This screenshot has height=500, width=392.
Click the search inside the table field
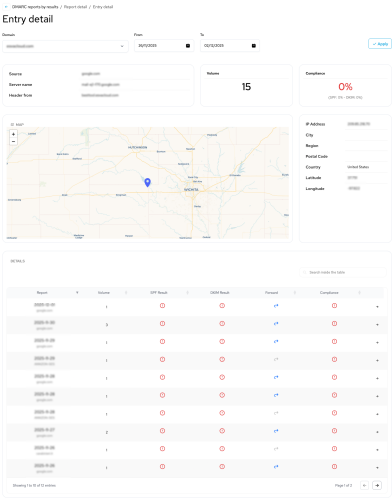point(343,272)
